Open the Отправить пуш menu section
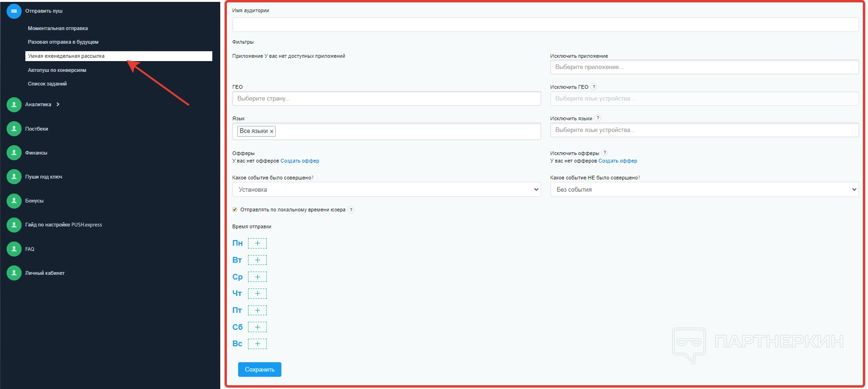 click(x=44, y=11)
